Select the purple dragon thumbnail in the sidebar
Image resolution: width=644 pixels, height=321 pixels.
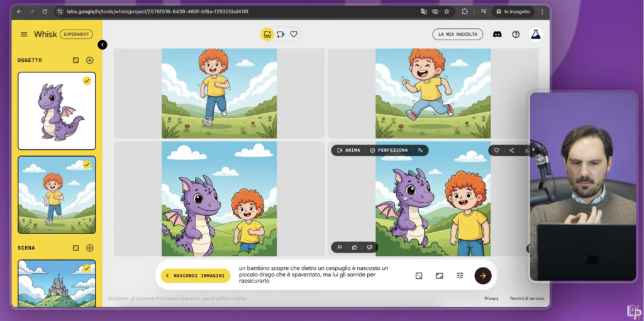pos(57,111)
